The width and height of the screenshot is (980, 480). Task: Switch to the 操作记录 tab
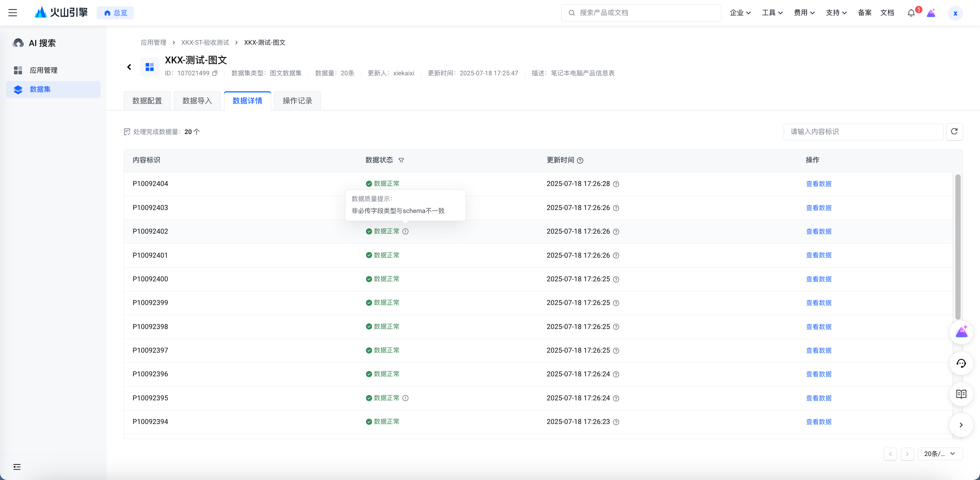pos(297,101)
